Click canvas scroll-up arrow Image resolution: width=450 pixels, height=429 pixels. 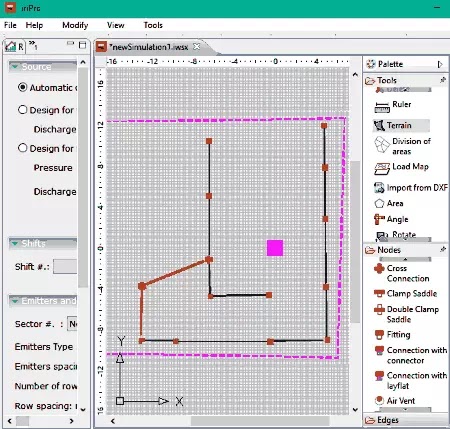pos(355,75)
